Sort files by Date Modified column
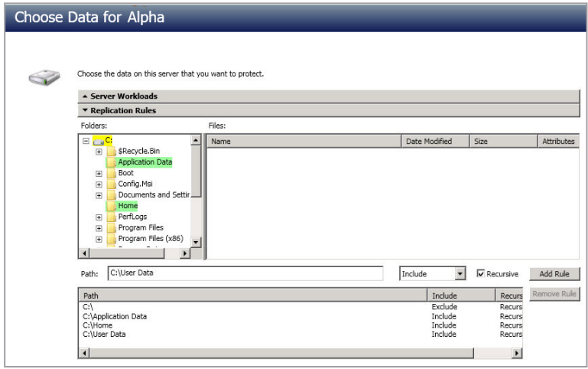Screen dimensions: 588x369 click(x=428, y=142)
